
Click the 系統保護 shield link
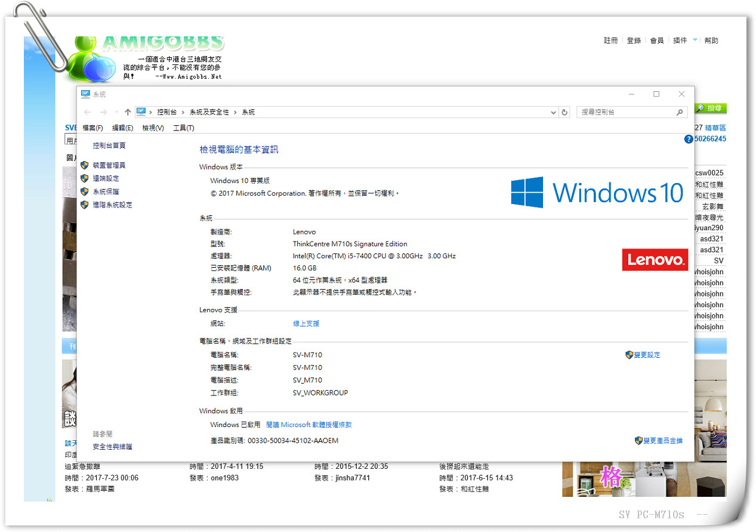(106, 191)
